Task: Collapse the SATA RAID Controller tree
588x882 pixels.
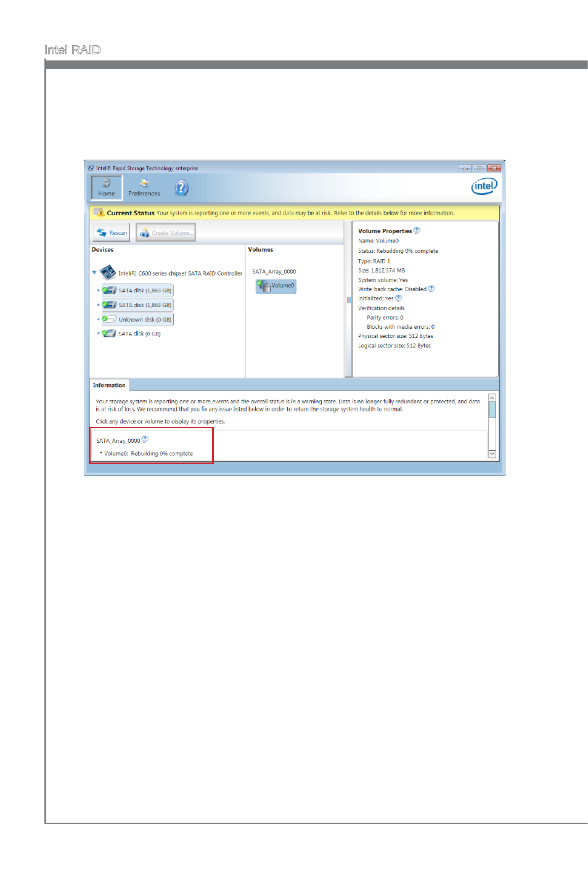Action: point(94,273)
